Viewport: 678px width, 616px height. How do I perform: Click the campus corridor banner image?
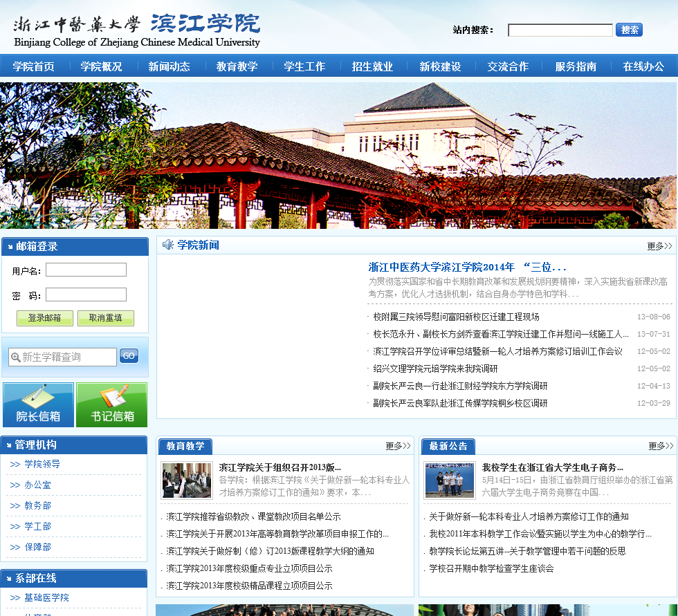tap(339, 156)
